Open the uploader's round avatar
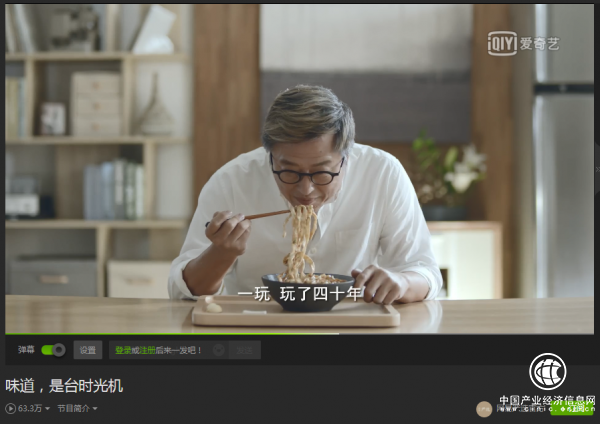This screenshot has height=424, width=600. pos(484,409)
